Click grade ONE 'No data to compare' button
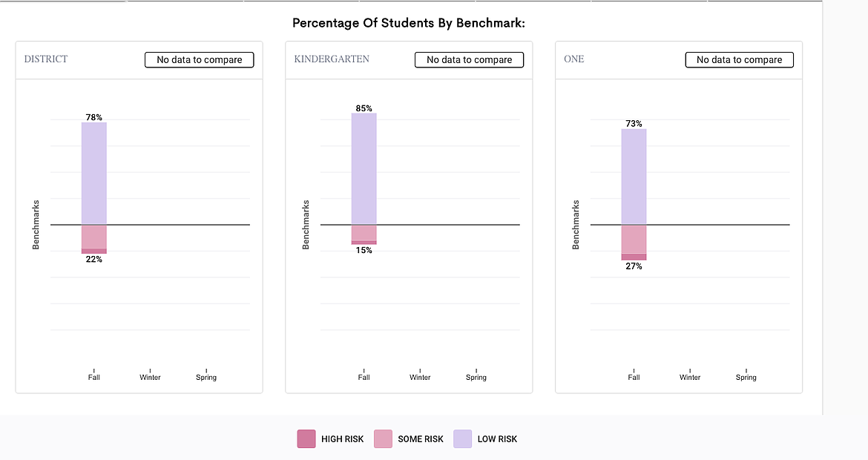868x460 pixels. coord(739,60)
